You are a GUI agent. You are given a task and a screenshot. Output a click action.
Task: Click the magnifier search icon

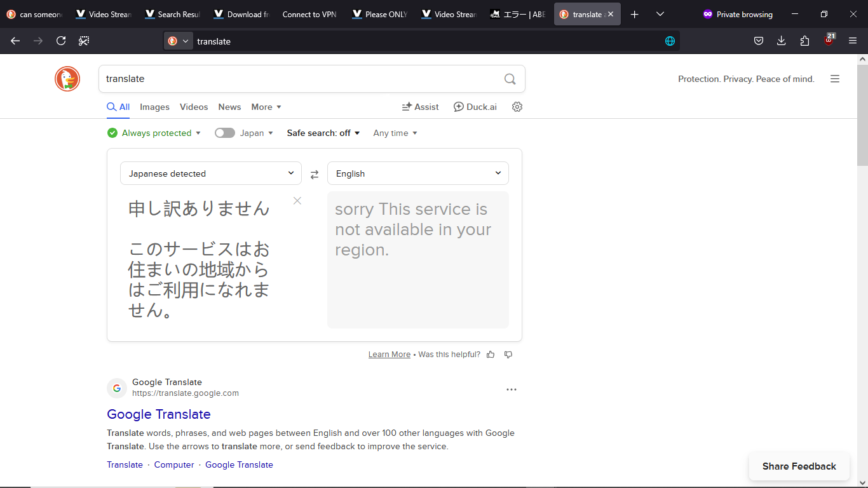point(510,79)
